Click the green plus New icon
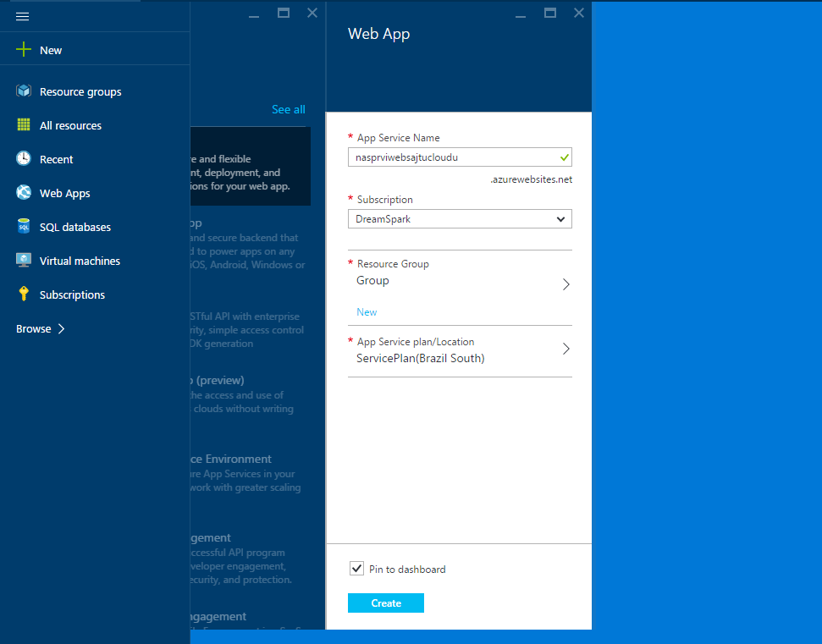 pos(23,50)
